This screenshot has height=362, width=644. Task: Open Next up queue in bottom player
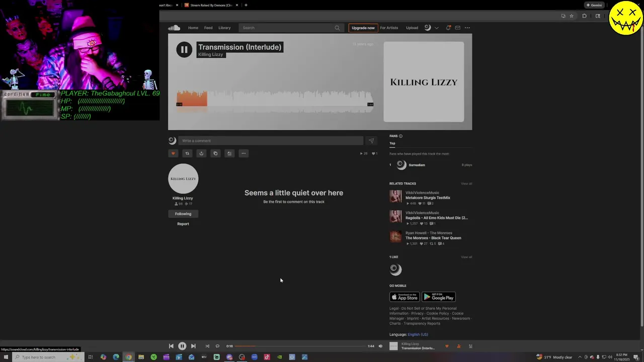point(470,346)
